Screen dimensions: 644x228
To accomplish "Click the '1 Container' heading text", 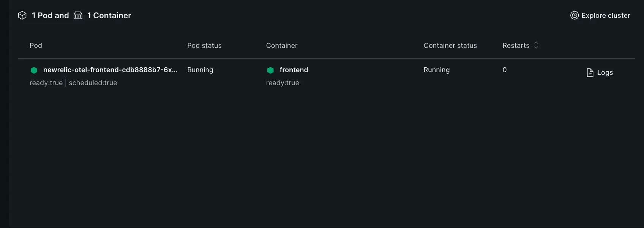I will (x=109, y=16).
